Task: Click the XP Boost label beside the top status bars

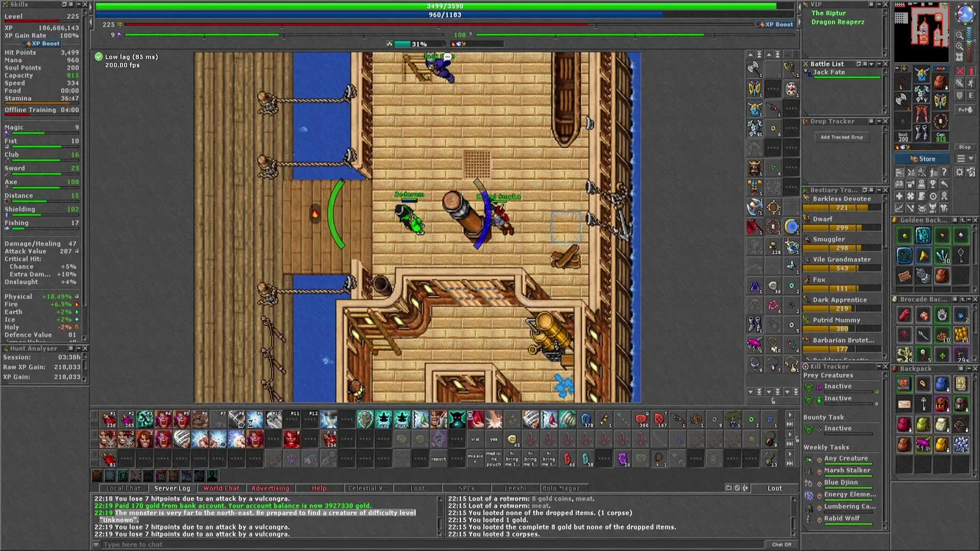Action: [778, 24]
